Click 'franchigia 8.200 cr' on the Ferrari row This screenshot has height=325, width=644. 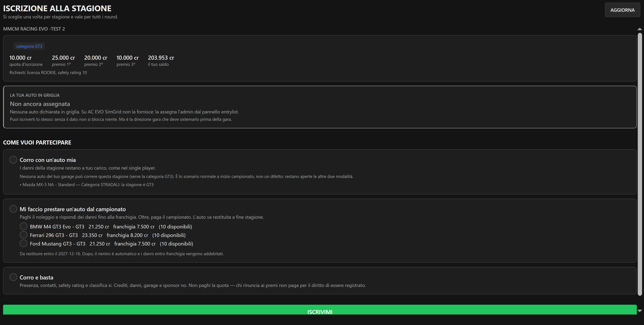(x=127, y=235)
